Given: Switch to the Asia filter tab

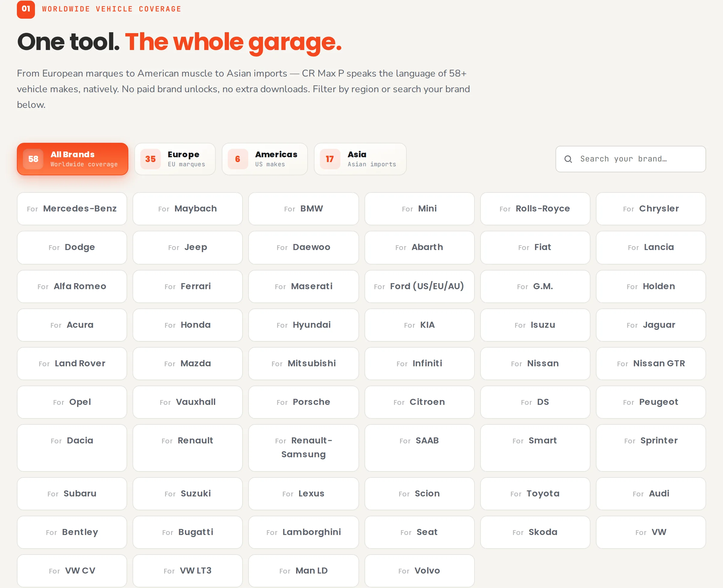Looking at the screenshot, I should click(x=360, y=159).
